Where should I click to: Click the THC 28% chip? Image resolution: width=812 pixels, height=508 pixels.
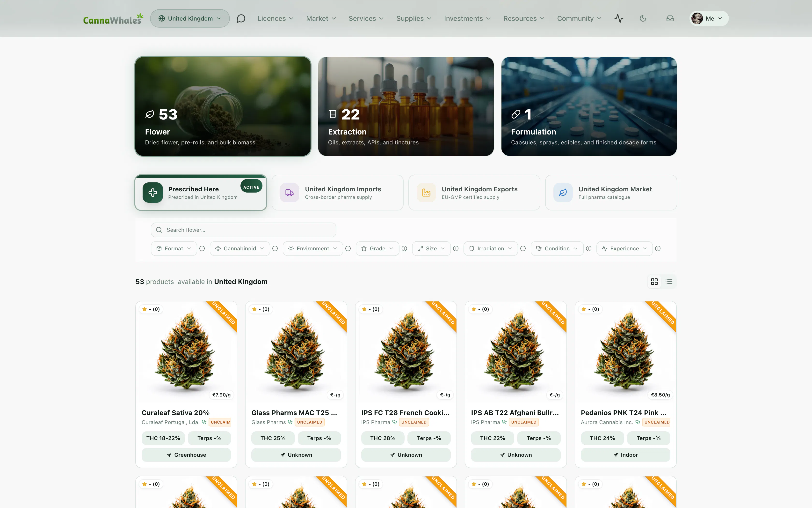(383, 438)
